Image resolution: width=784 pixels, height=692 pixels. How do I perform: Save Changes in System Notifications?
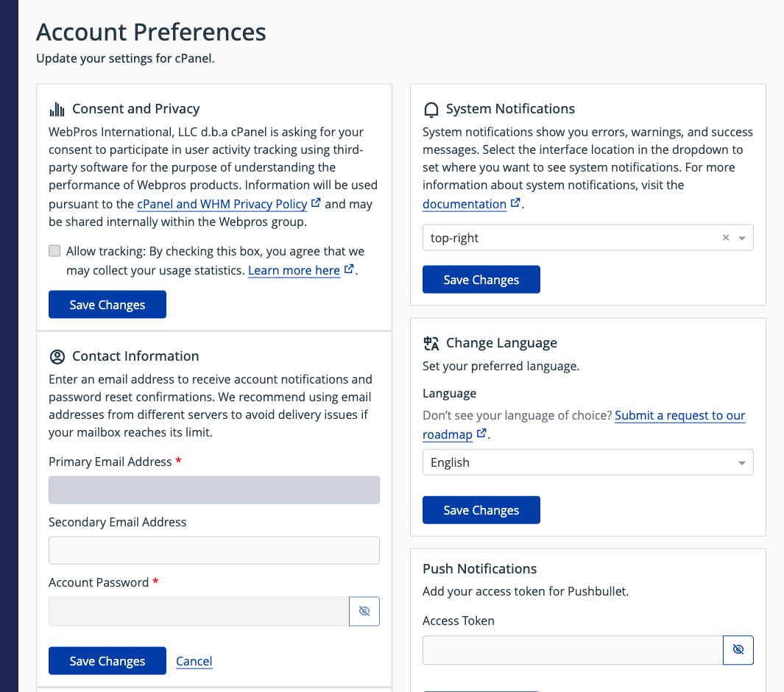coord(481,280)
